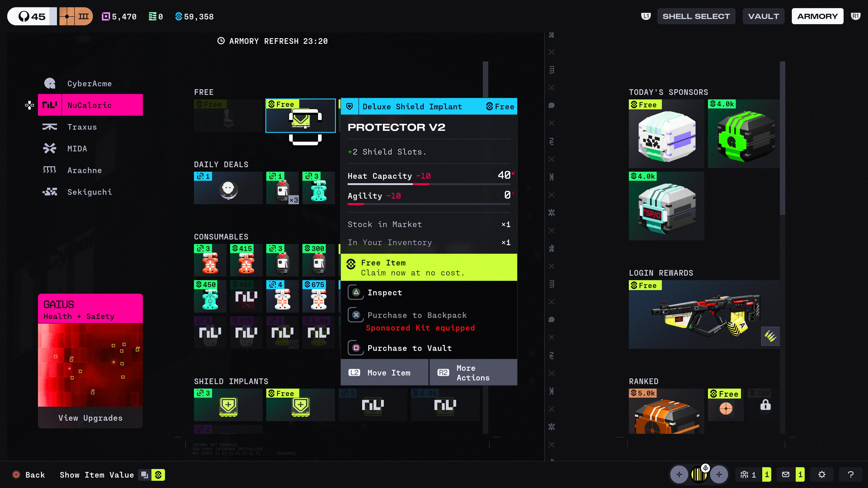This screenshot has width=868, height=488.
Task: Open the mail inbox icon
Action: [x=785, y=474]
